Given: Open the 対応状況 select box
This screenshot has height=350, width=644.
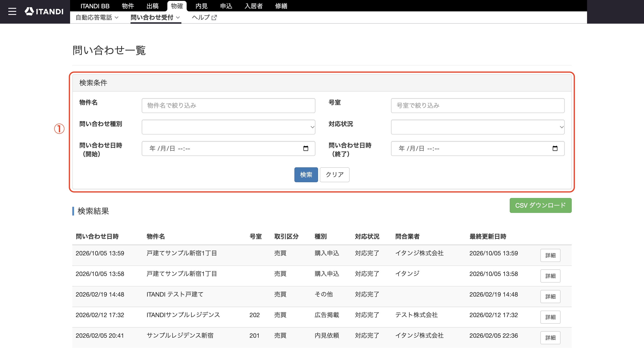Looking at the screenshot, I should [x=478, y=127].
